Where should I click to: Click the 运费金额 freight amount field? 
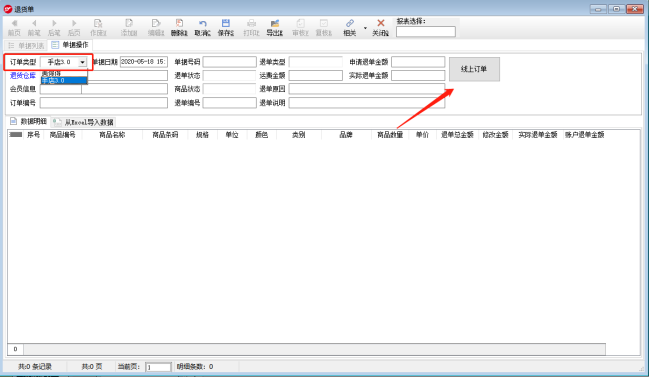[315, 75]
